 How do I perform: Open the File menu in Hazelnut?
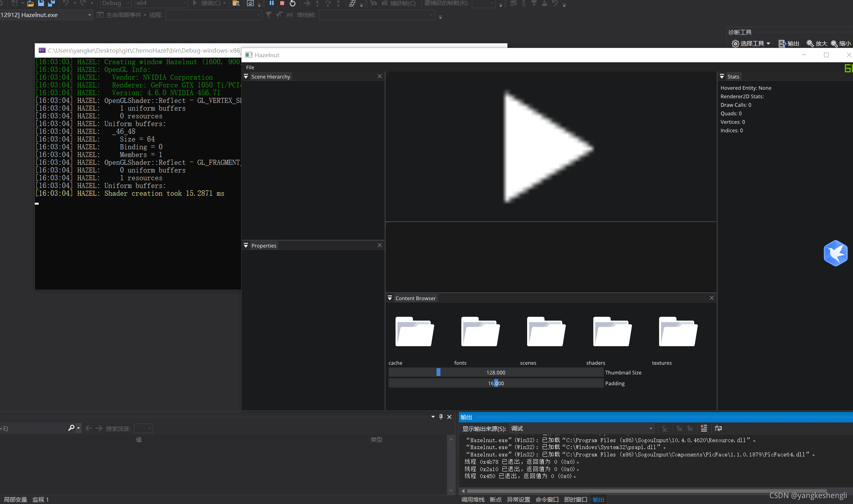click(x=250, y=67)
